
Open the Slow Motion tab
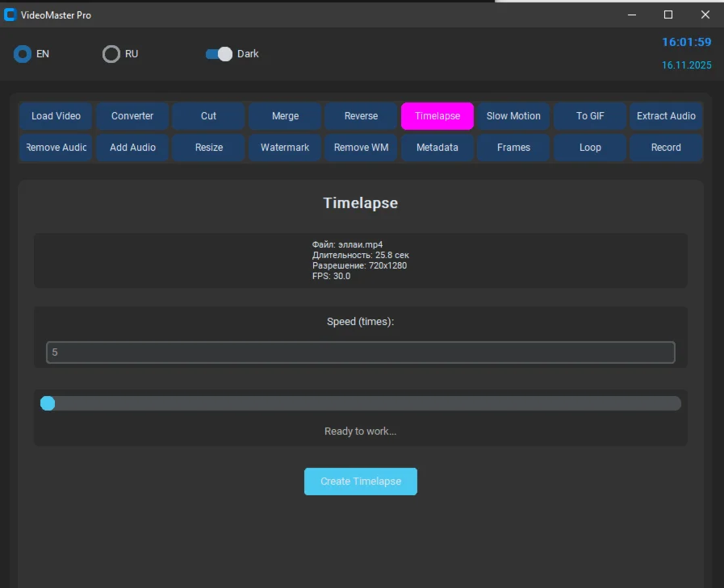tap(513, 116)
